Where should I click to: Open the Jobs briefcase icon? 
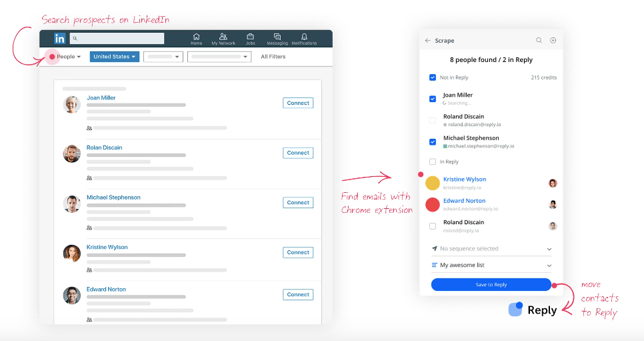coord(250,37)
